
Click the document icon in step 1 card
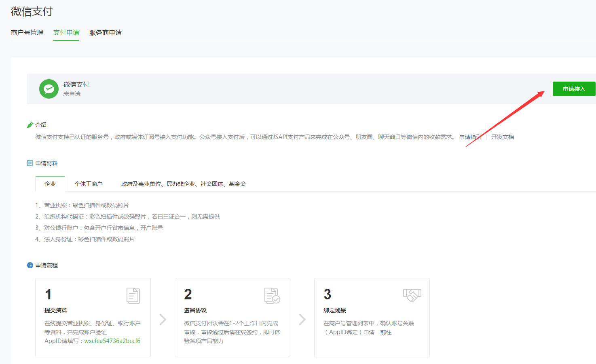(x=133, y=296)
